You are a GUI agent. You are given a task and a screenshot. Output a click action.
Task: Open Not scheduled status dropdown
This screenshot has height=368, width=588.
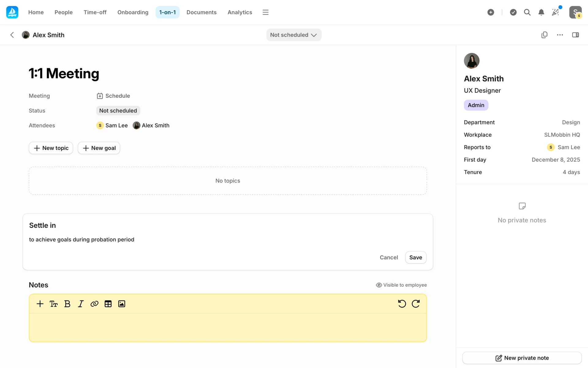(293, 35)
